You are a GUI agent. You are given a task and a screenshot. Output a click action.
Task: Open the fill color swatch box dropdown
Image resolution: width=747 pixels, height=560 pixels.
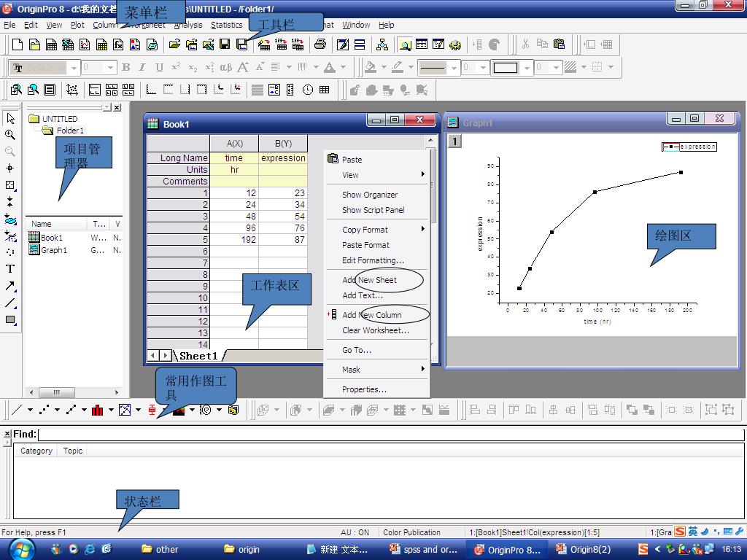click(527, 68)
